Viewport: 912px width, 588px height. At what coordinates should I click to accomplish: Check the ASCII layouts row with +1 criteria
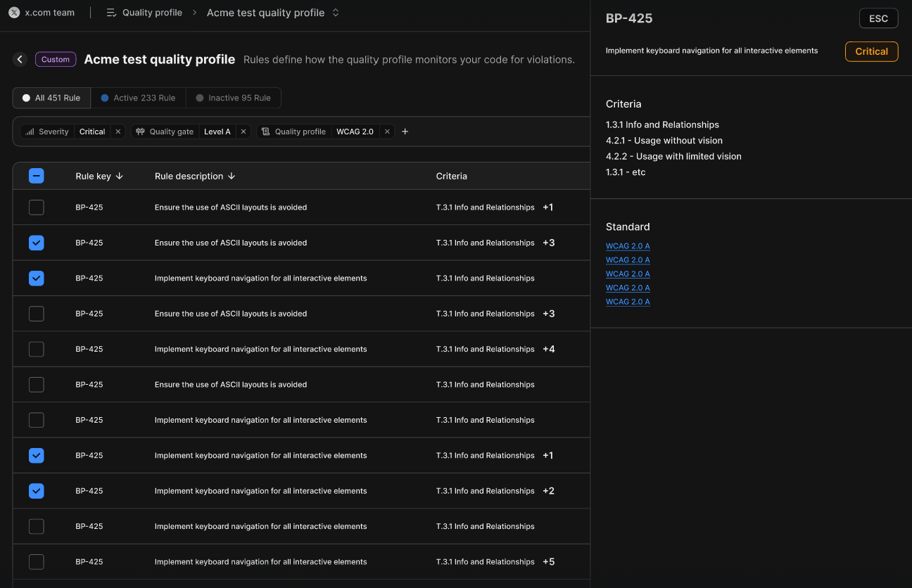click(37, 207)
